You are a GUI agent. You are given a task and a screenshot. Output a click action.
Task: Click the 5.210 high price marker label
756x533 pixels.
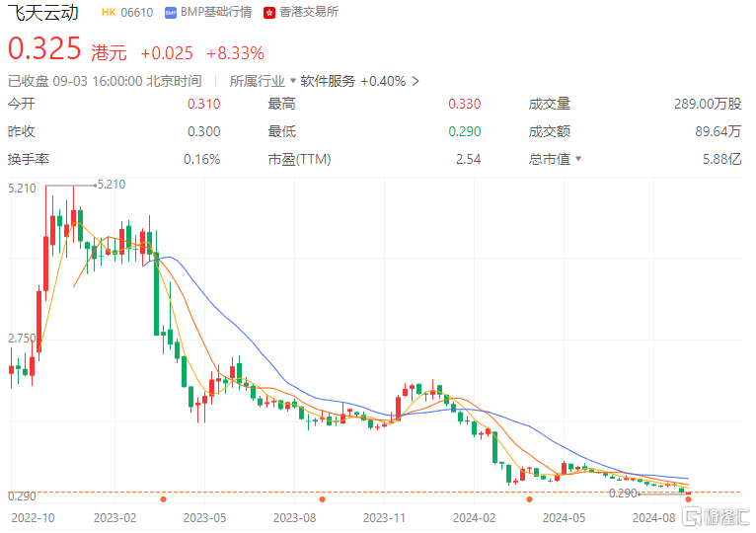(x=112, y=185)
